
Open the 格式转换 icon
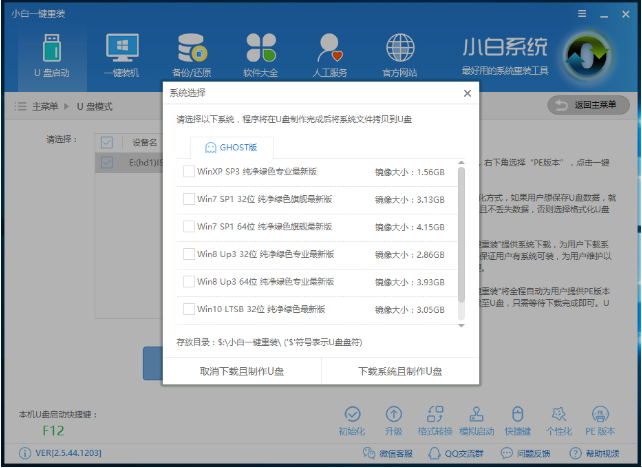click(435, 414)
